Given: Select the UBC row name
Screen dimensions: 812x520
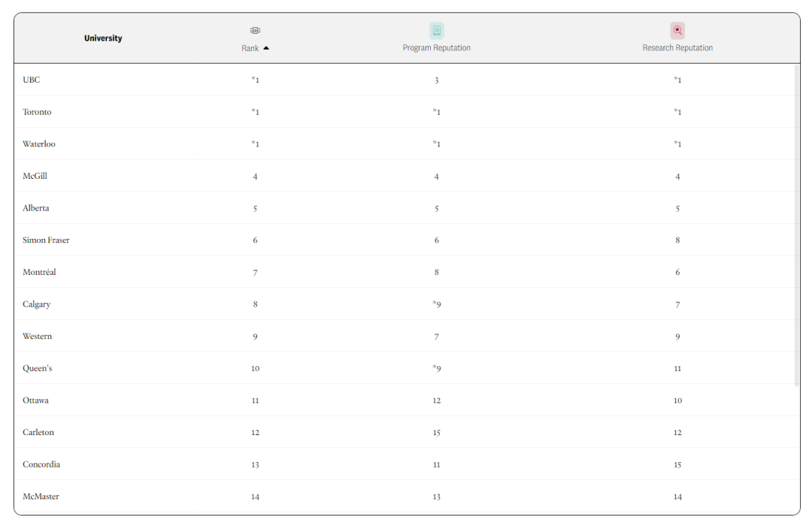Looking at the screenshot, I should tap(31, 80).
